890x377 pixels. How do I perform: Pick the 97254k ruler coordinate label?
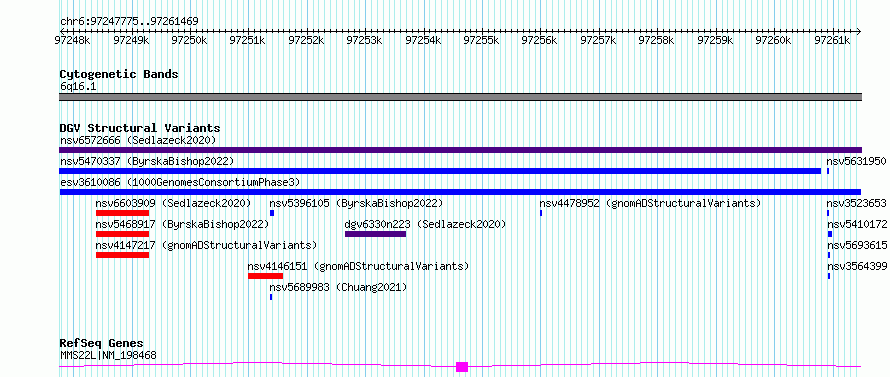point(422,40)
